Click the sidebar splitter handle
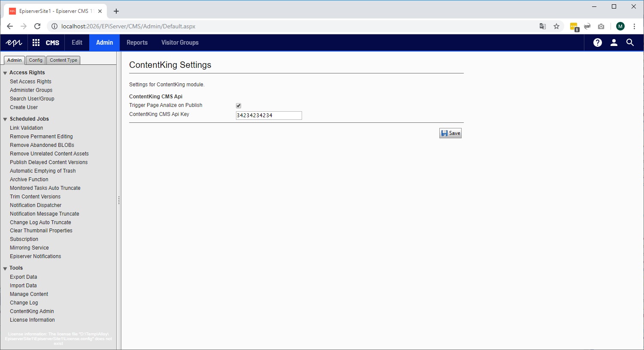The width and height of the screenshot is (644, 350). [x=119, y=200]
